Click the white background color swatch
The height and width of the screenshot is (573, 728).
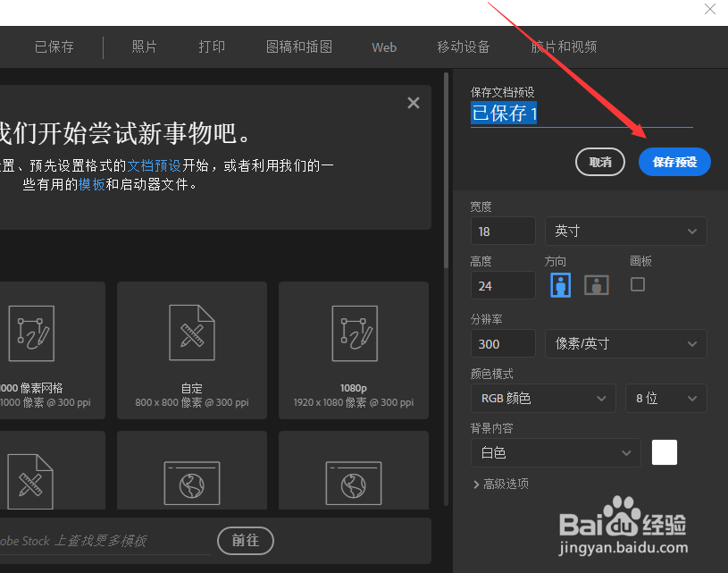(x=665, y=452)
